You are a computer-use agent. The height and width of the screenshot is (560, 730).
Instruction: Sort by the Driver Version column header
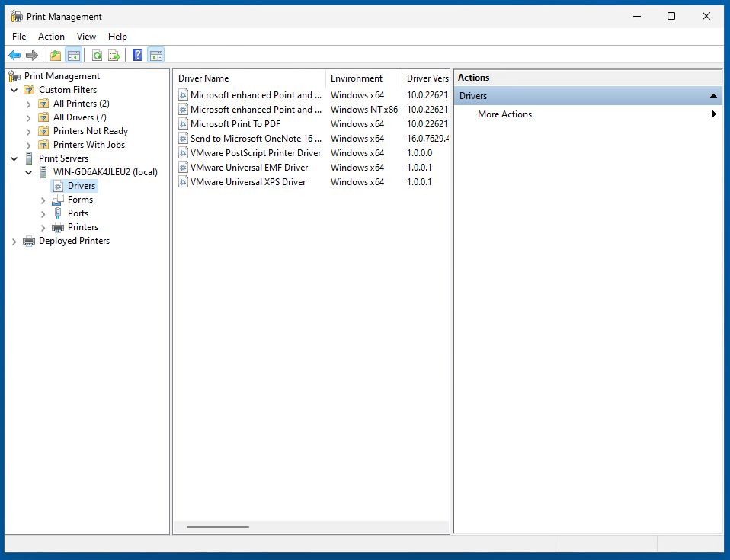[x=425, y=78]
